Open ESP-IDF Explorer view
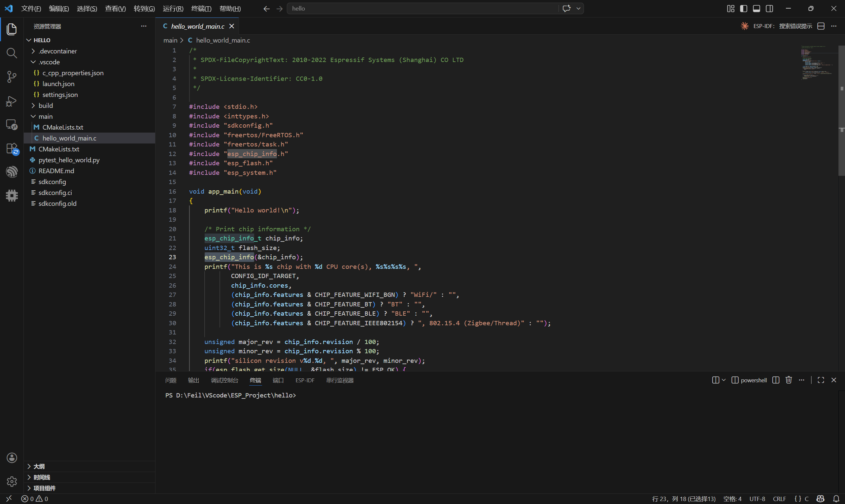The height and width of the screenshot is (504, 845). point(12,172)
